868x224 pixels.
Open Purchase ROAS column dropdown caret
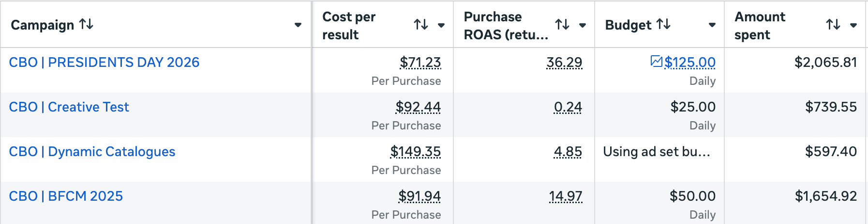point(583,25)
